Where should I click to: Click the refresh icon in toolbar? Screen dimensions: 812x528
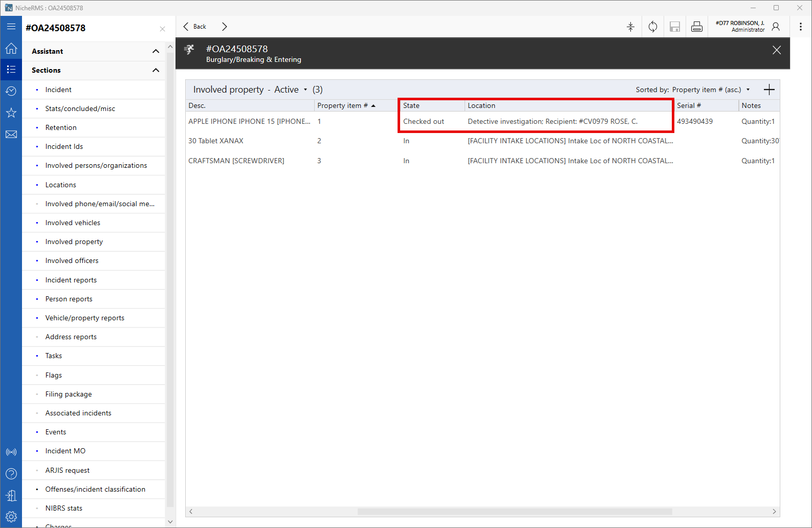(x=653, y=27)
